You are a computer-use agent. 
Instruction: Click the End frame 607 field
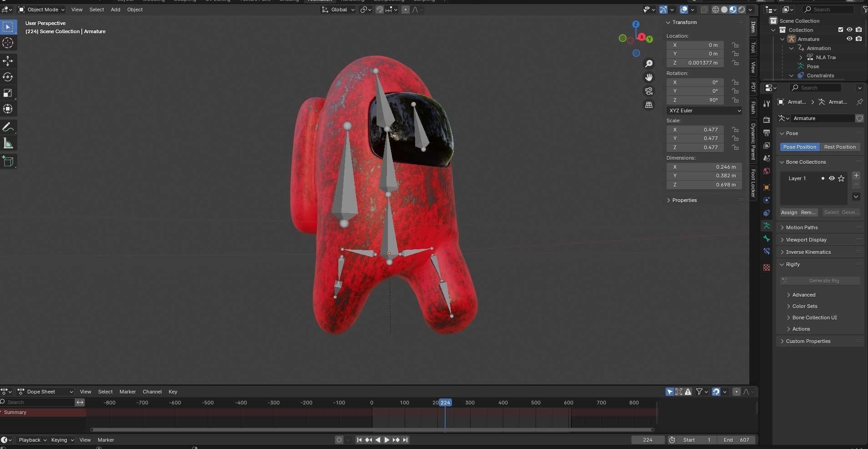pos(736,440)
